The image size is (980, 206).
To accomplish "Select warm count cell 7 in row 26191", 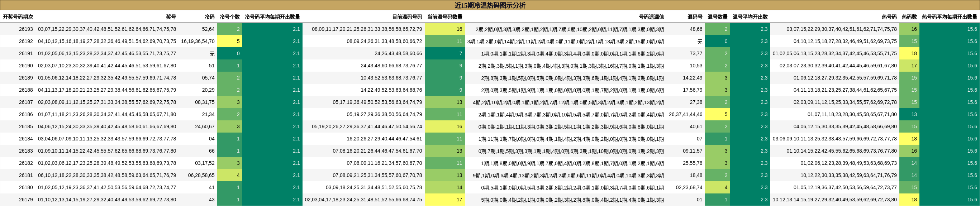I will pyautogui.click(x=445, y=54).
